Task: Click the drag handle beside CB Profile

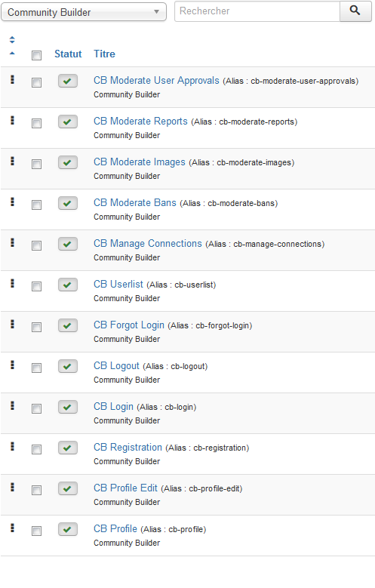Action: point(12,528)
